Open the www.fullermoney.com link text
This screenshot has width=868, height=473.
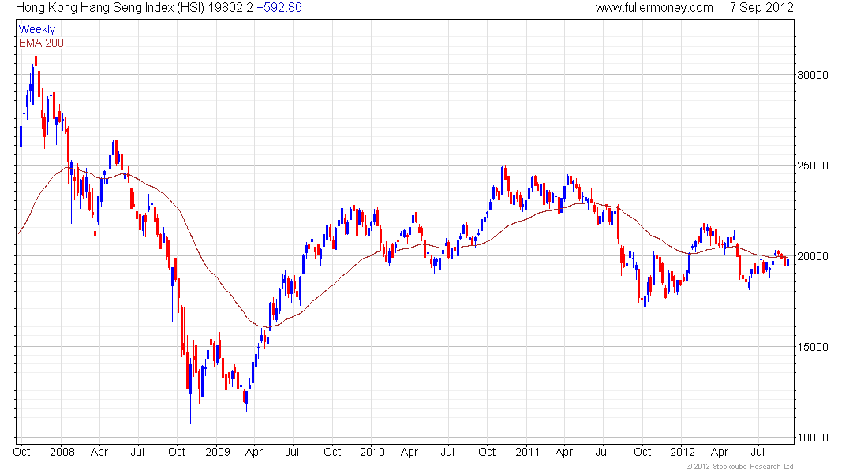click(654, 8)
